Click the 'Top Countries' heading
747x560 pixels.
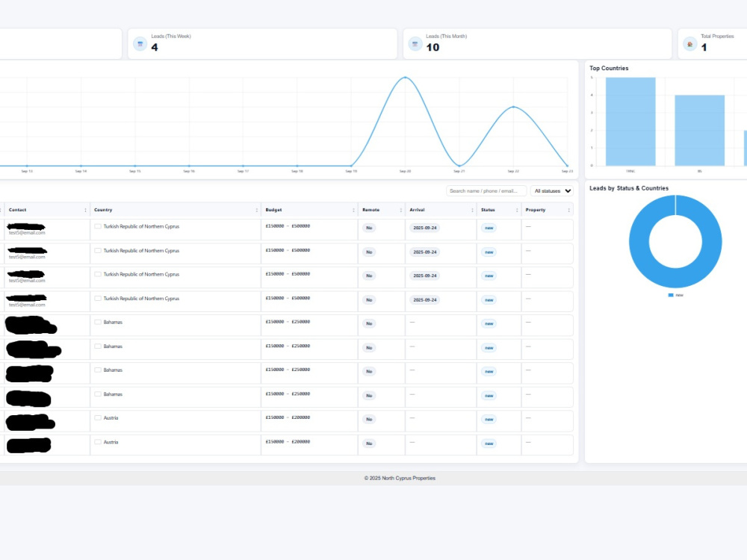click(x=609, y=68)
